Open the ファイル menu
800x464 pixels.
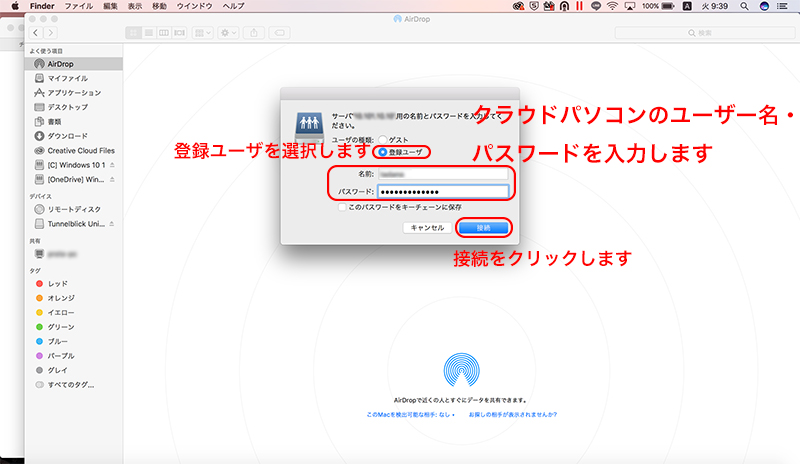click(79, 6)
